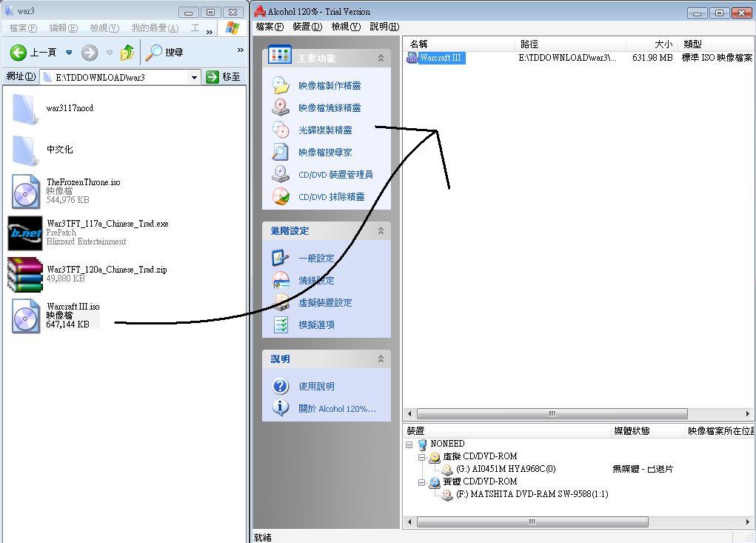This screenshot has height=543, width=756.
Task: Select Warcraft III.iso disc icon in Explorer
Action: 26,316
